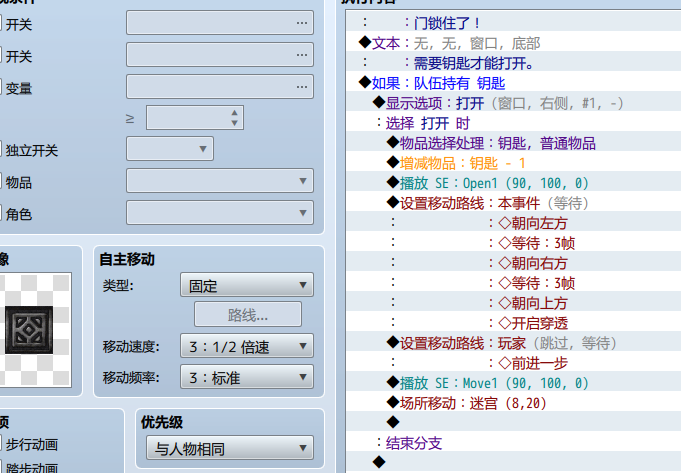Open the second 开关 condition selector field
Image resolution: width=681 pixels, height=473 pixels.
pos(220,55)
